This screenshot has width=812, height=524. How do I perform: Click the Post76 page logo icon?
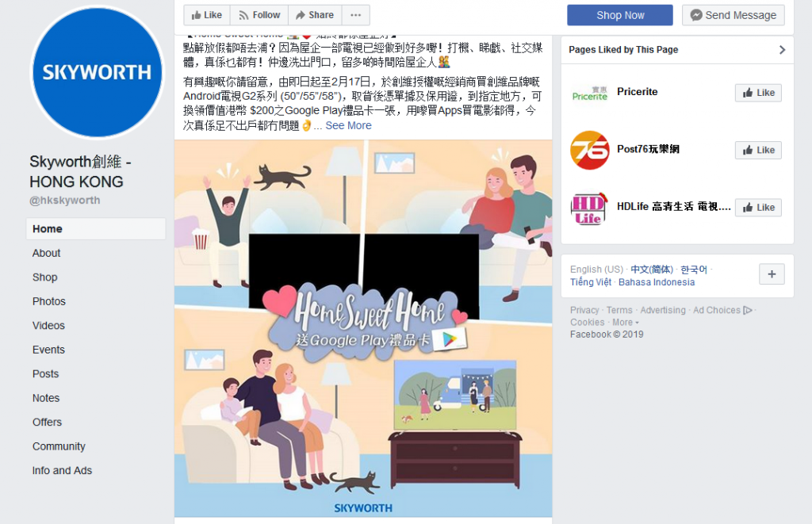click(589, 150)
